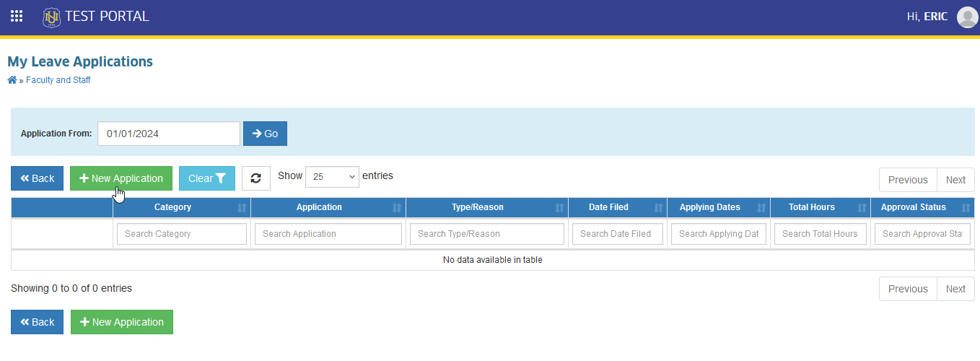Open the user avatar profile icon
Image resolution: width=980 pixels, height=361 pixels.
[966, 17]
